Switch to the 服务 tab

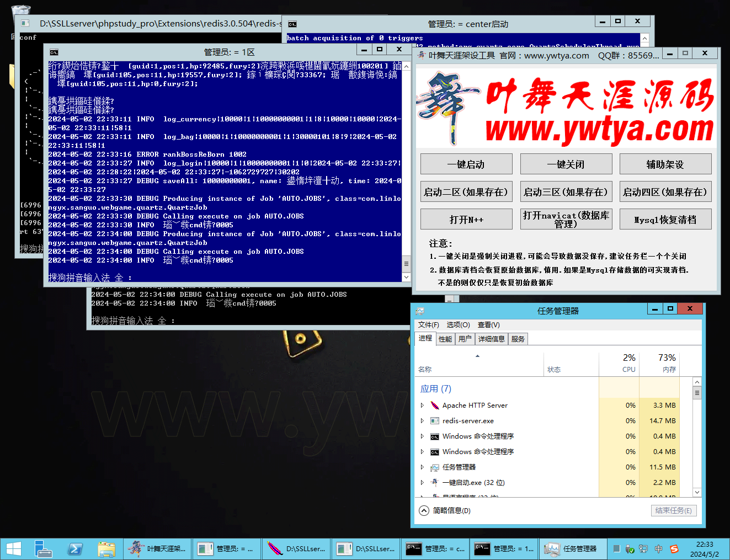(518, 339)
